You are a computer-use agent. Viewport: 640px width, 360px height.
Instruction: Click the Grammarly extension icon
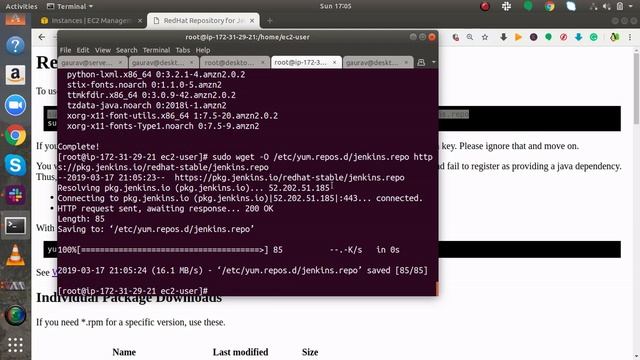point(594,37)
